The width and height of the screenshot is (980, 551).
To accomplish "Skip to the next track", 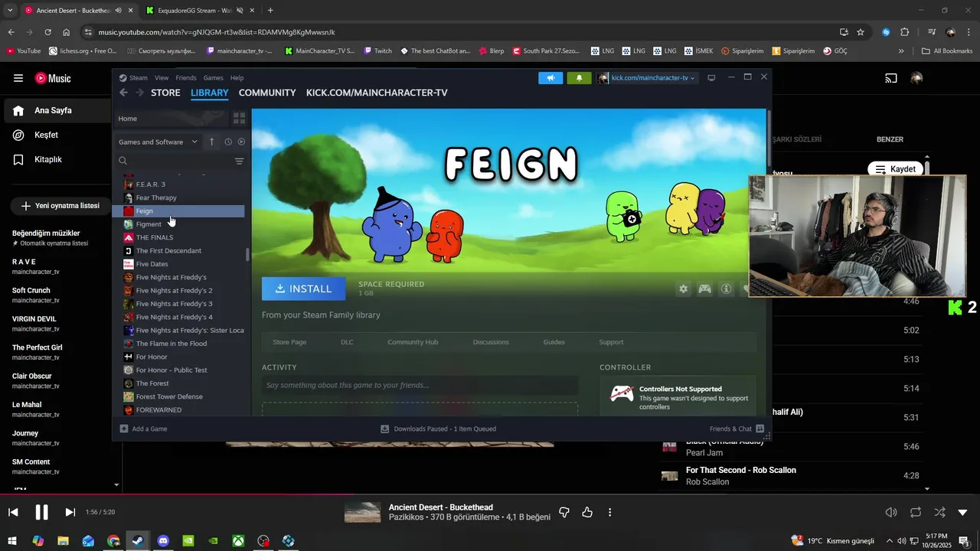I will coord(70,512).
